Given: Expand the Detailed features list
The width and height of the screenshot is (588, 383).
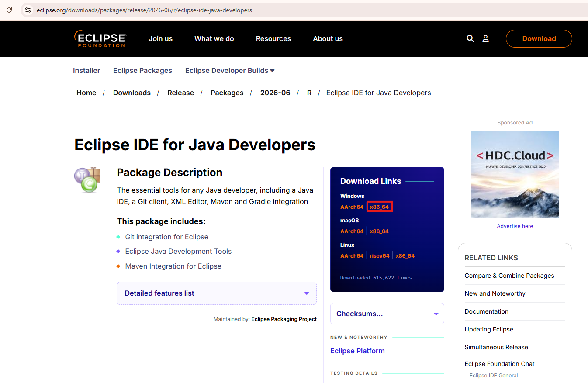Looking at the screenshot, I should pyautogui.click(x=217, y=293).
